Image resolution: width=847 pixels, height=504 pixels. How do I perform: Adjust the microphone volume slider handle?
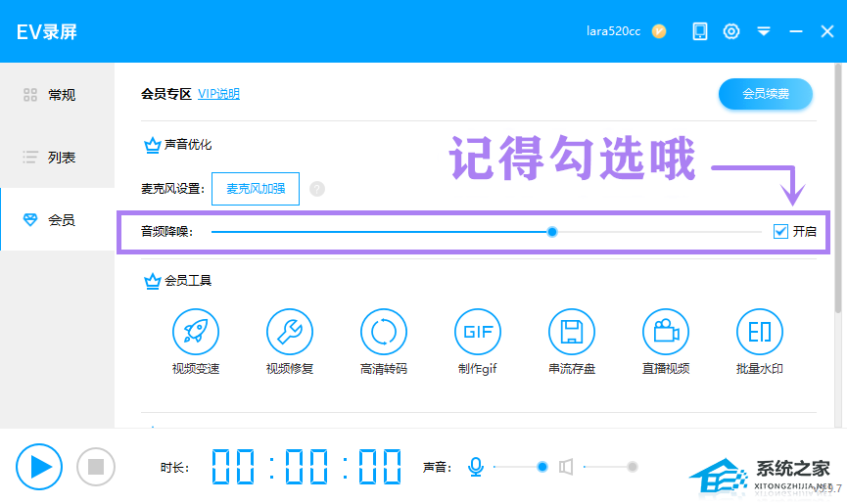click(542, 467)
